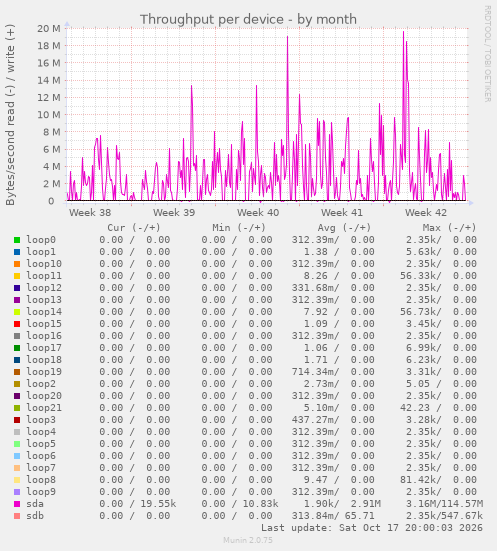Click the 'Cur (-/+)' column header
This screenshot has height=551, width=497.
pos(134,228)
